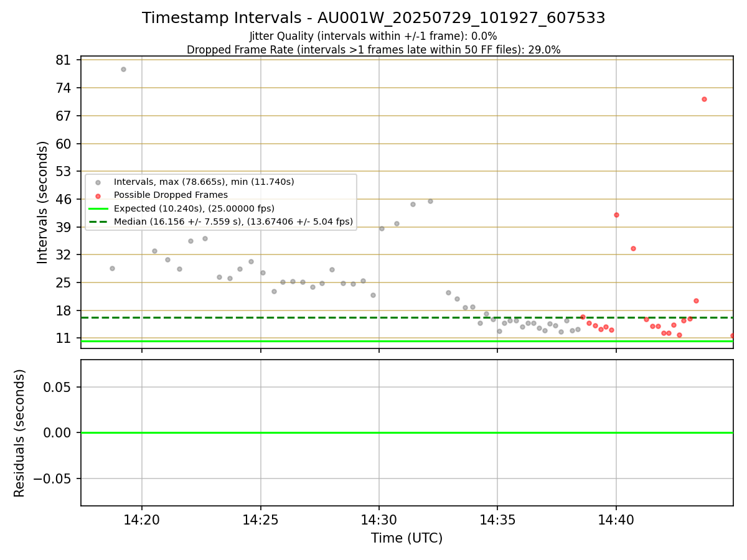Viewport: 747px width, 560px height.
Task: Click the dashed green line sample in legend
Action: [98, 222]
